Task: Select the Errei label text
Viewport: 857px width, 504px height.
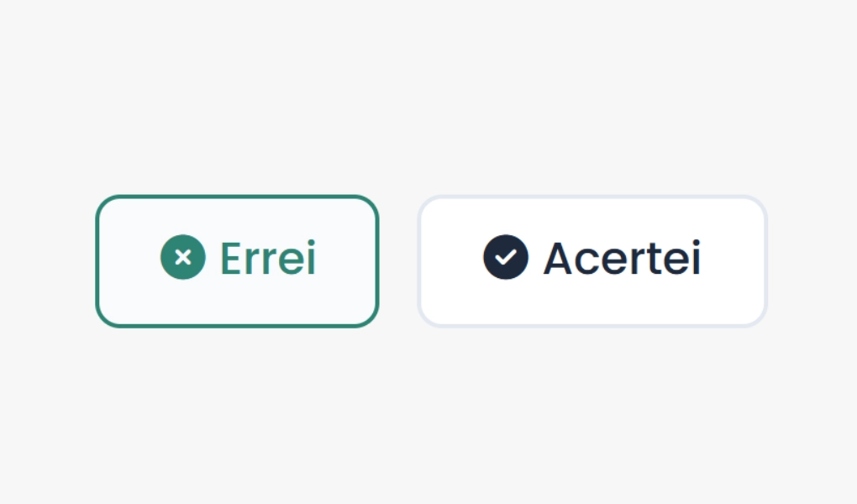Action: (x=267, y=258)
